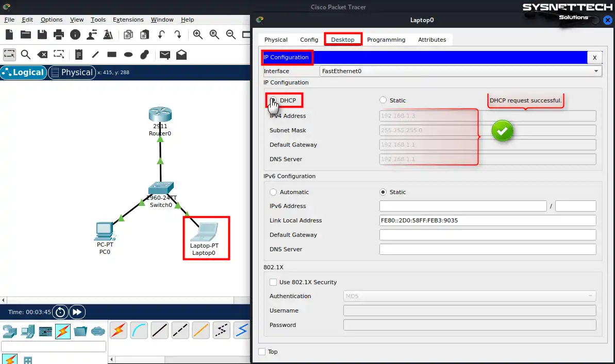Pick the light-blue console cable
The width and height of the screenshot is (615, 364).
(x=139, y=331)
